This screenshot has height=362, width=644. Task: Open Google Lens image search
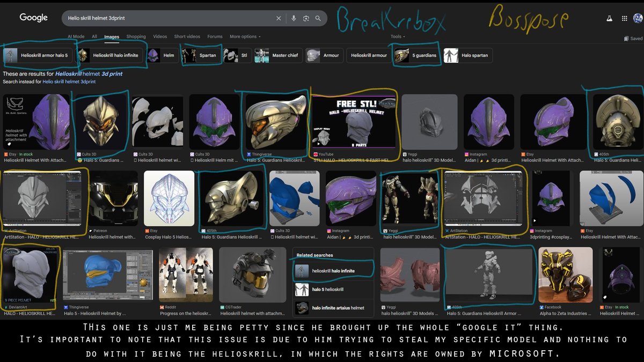(x=306, y=18)
